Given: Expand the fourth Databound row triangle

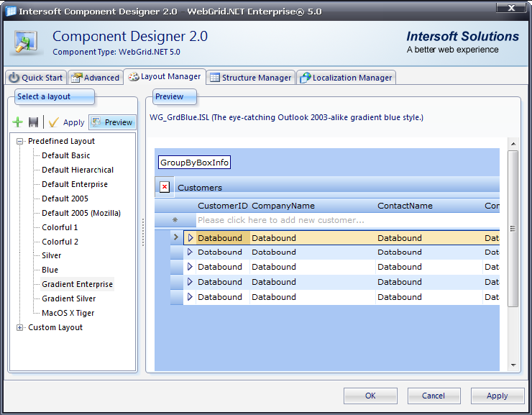Looking at the screenshot, I should coord(190,282).
